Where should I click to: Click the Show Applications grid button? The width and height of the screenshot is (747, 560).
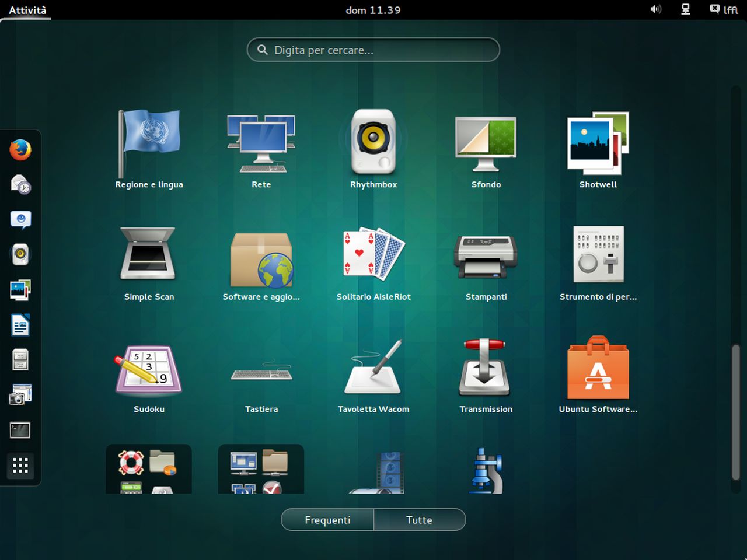click(20, 466)
